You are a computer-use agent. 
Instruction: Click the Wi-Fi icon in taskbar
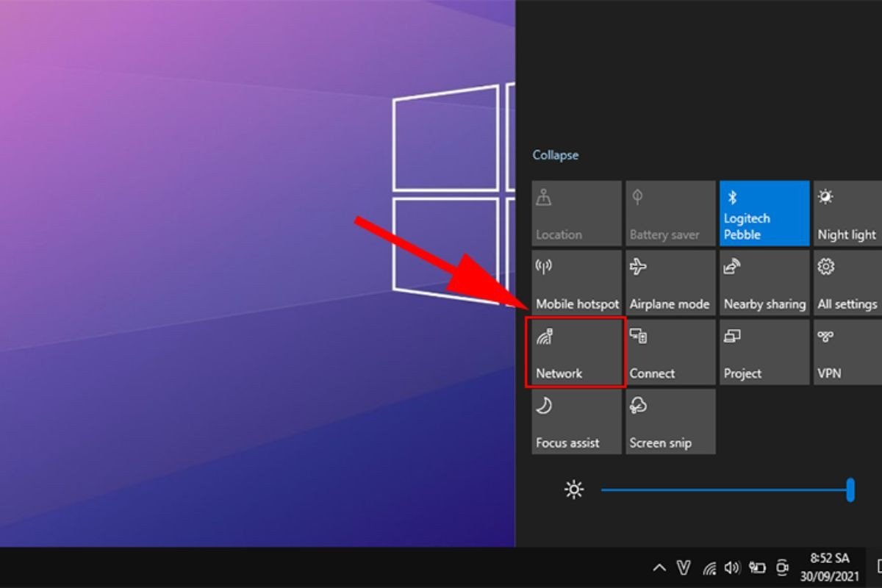pos(709,567)
